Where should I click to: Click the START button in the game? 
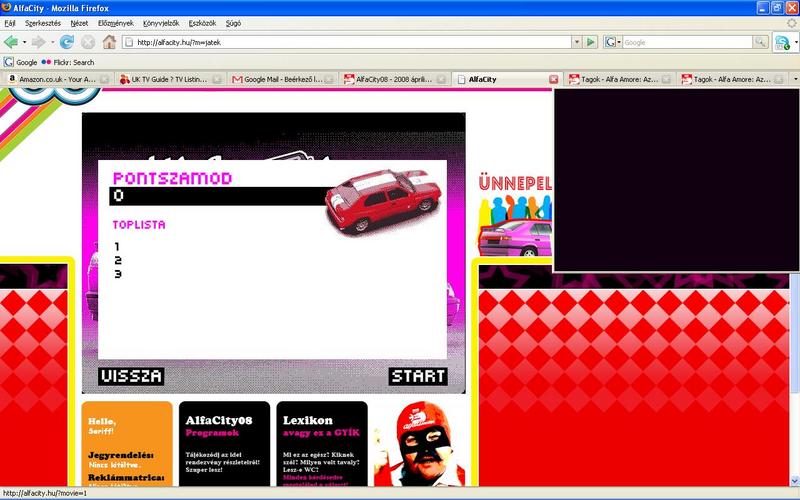(x=418, y=377)
